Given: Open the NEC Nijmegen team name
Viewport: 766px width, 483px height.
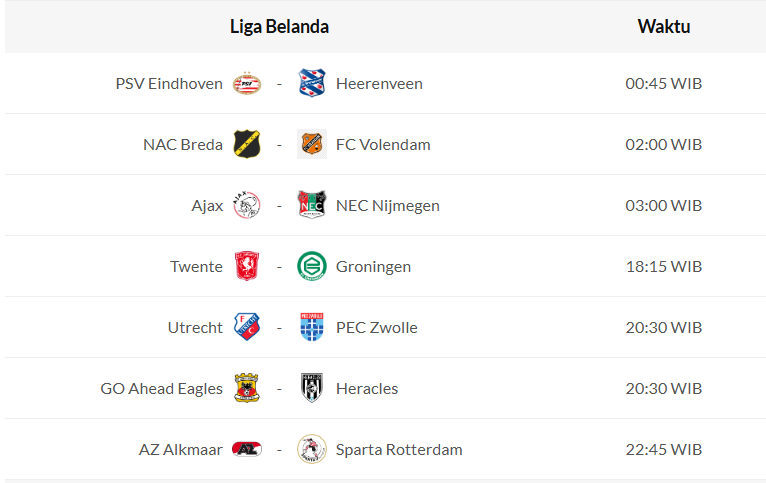Looking at the screenshot, I should (388, 205).
